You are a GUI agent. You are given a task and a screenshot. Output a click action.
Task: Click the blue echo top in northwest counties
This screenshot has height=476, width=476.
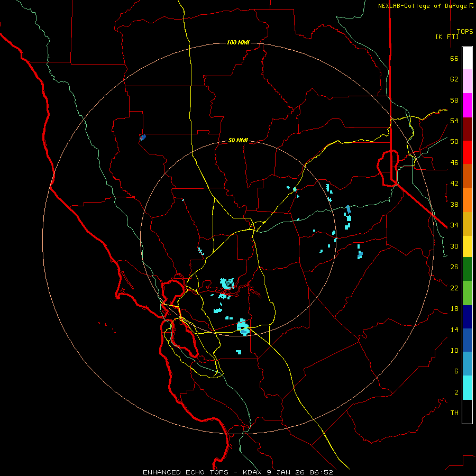pyautogui.click(x=143, y=138)
